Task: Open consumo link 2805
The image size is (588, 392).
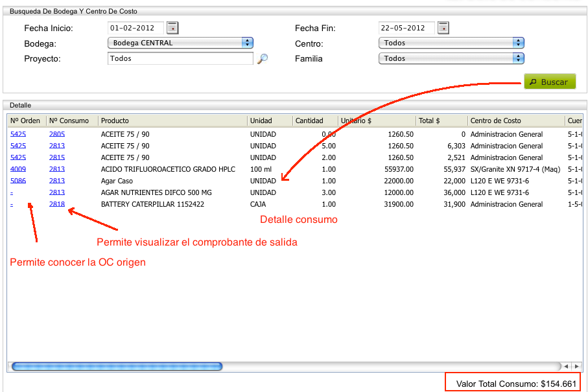Action: [57, 134]
